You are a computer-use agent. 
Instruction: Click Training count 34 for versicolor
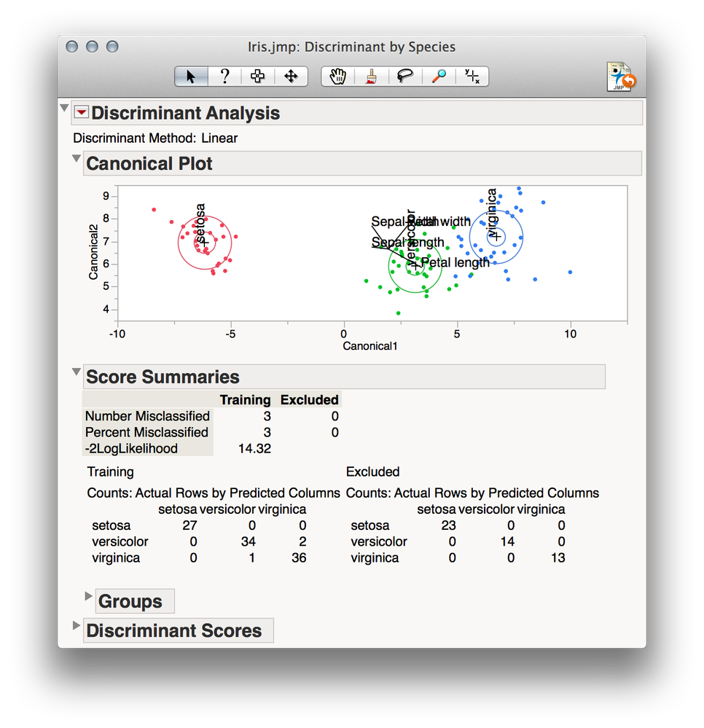248,541
